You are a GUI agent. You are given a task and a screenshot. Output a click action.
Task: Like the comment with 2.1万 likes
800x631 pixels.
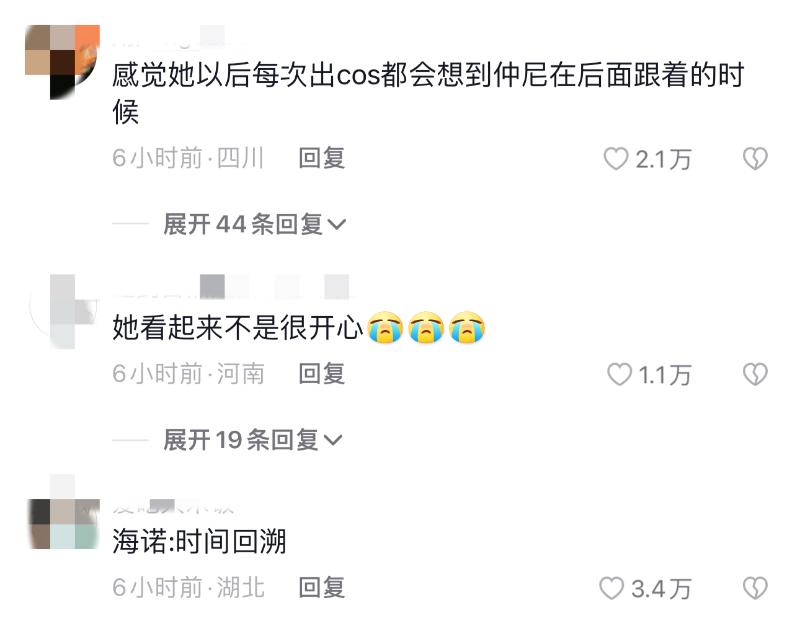(x=616, y=159)
